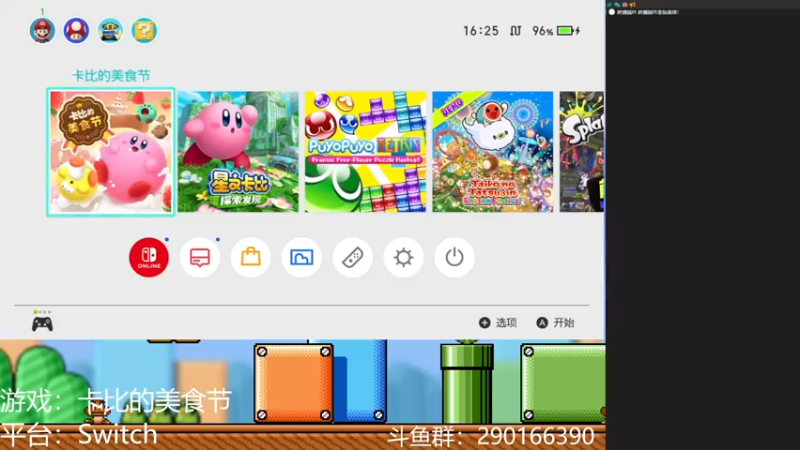Select the Puyo Puyo Tetris game tile
The width and height of the screenshot is (800, 450).
click(x=365, y=152)
